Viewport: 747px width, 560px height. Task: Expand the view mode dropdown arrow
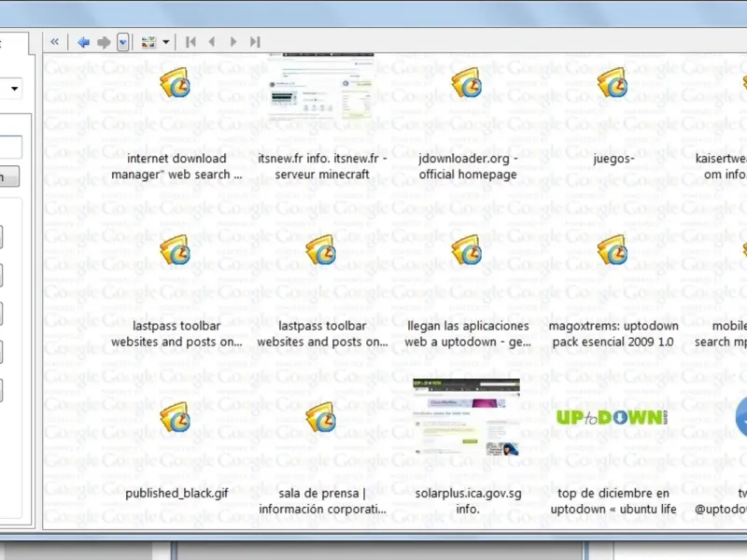click(166, 42)
